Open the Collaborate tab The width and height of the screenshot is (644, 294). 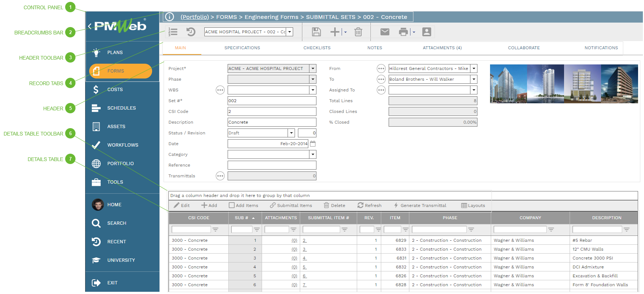pos(524,48)
